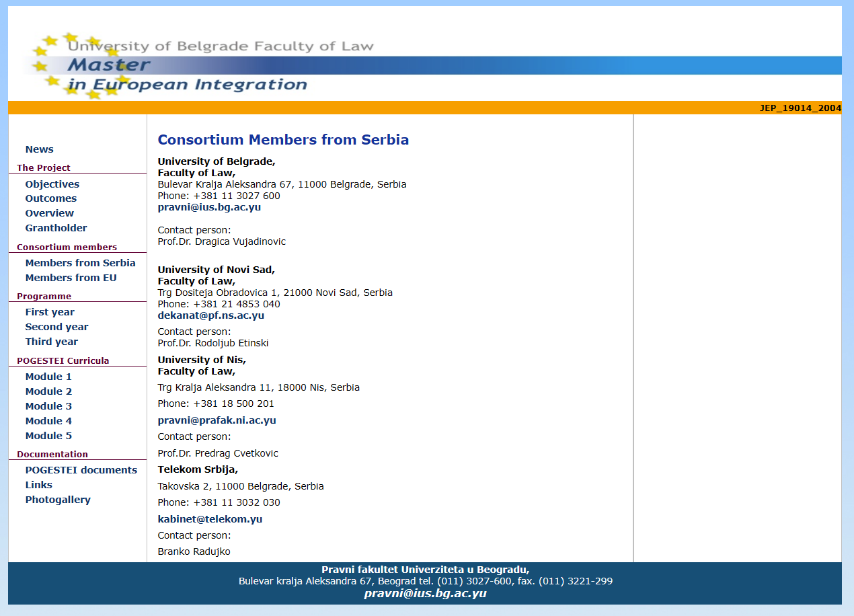Open Third year programme page
This screenshot has height=616, width=854.
(51, 342)
